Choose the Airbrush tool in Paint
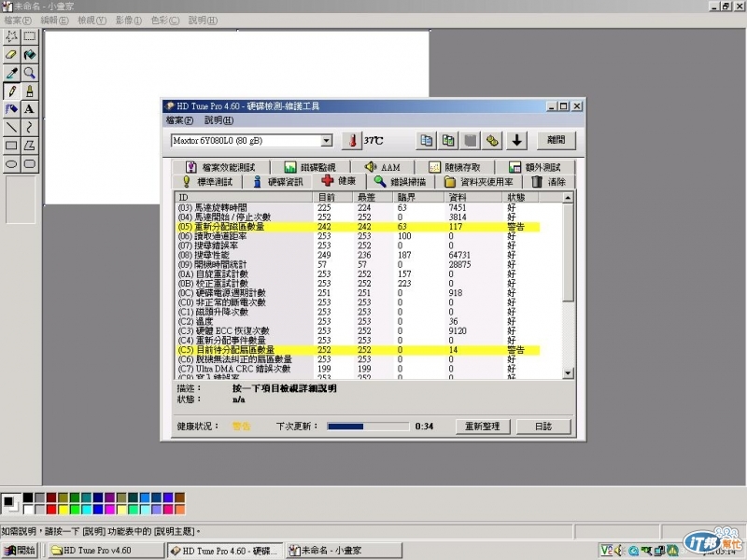 (11, 109)
